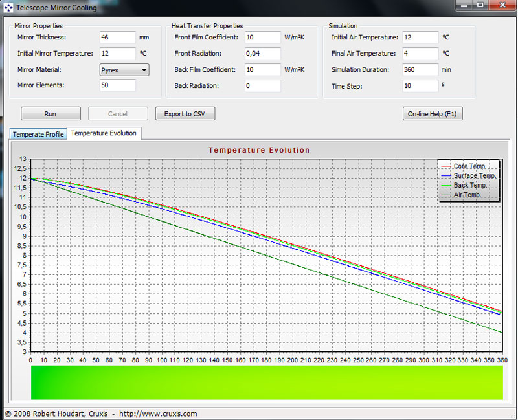Click the 'Heat Transfer Properties' group title
Image resolution: width=518 pixels, height=420 pixels.
click(x=207, y=26)
